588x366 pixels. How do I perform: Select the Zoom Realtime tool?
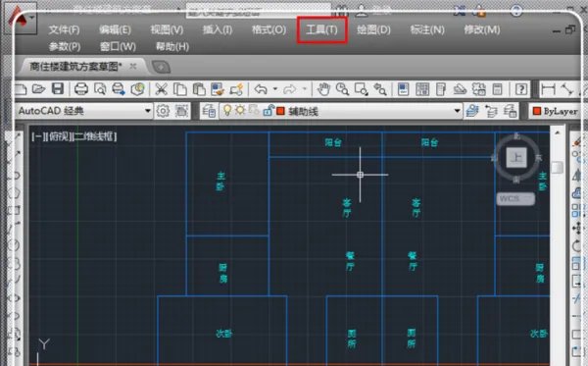(342, 89)
